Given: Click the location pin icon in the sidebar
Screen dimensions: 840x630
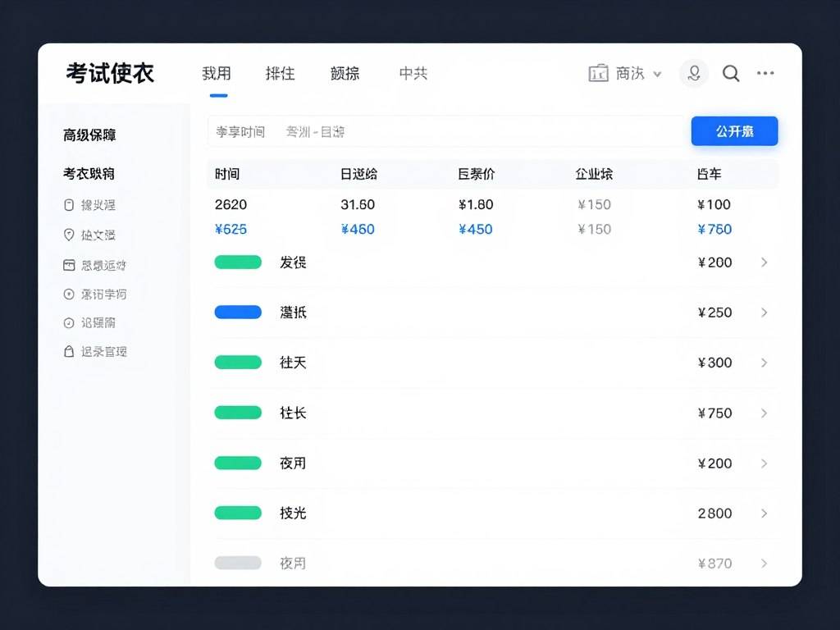Looking at the screenshot, I should pos(69,235).
